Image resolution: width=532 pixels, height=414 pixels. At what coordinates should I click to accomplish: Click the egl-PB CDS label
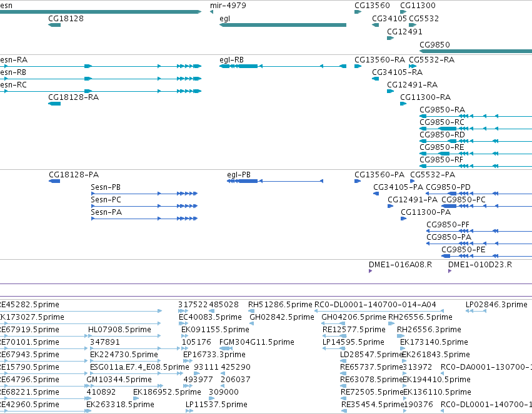[x=239, y=175]
